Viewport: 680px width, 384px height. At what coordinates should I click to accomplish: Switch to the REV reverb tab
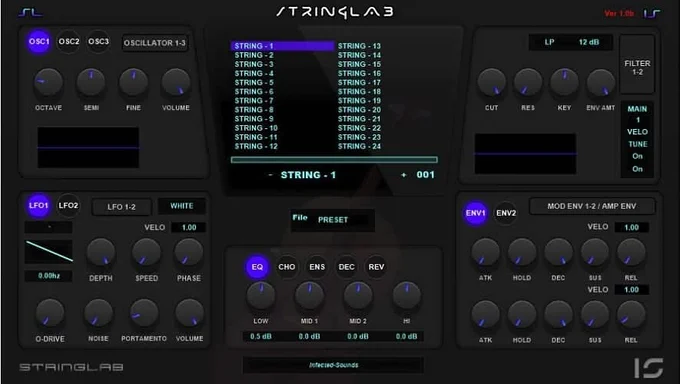376,267
